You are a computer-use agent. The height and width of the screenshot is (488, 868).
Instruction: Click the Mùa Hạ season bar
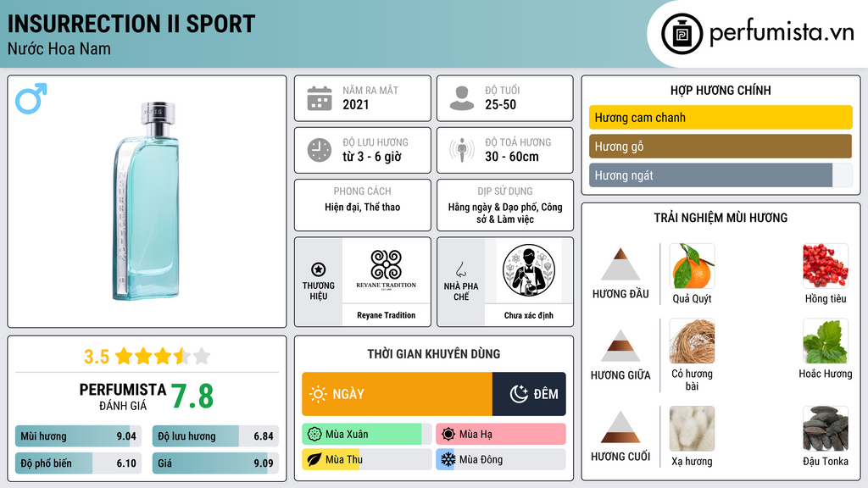(501, 435)
